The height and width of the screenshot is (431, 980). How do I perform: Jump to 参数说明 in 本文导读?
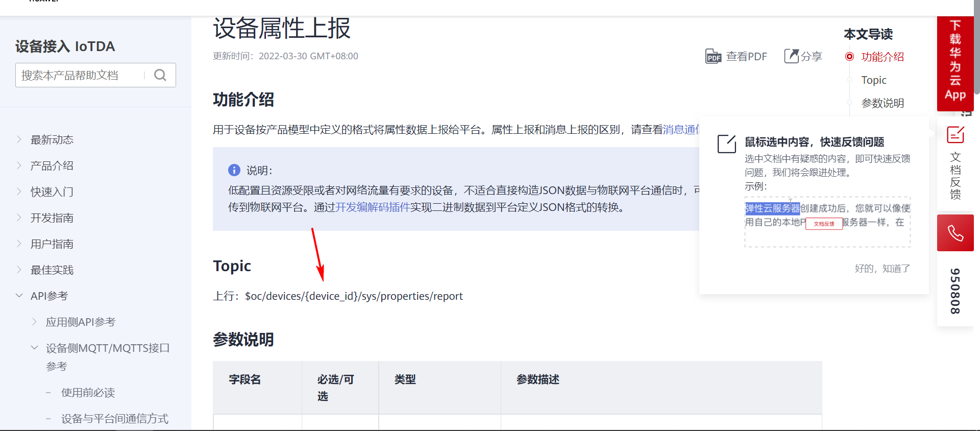click(883, 103)
